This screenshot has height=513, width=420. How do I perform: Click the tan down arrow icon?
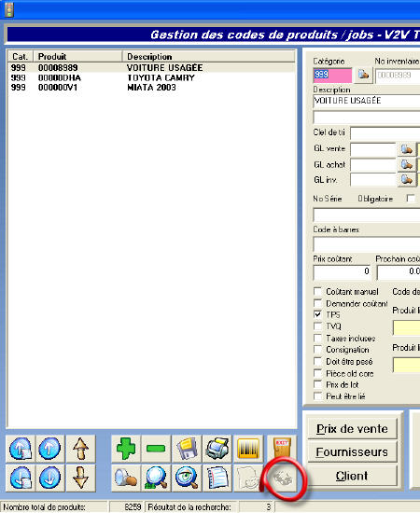point(80,478)
